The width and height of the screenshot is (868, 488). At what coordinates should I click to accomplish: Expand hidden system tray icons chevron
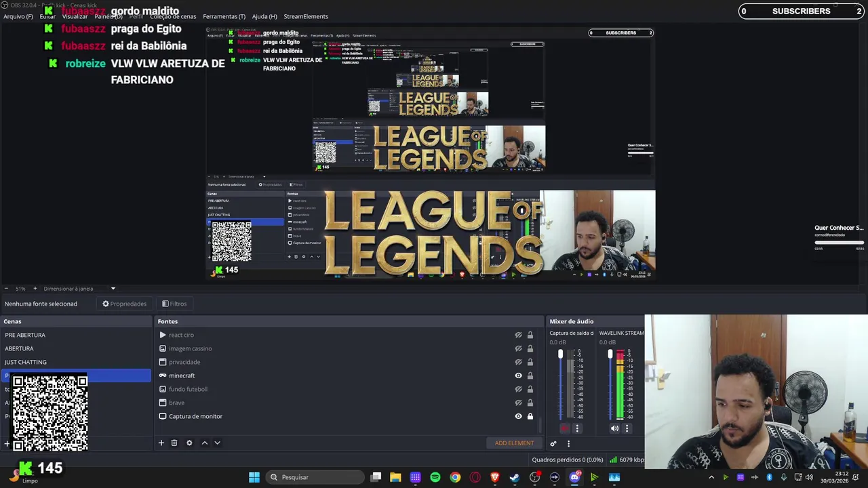(x=711, y=477)
